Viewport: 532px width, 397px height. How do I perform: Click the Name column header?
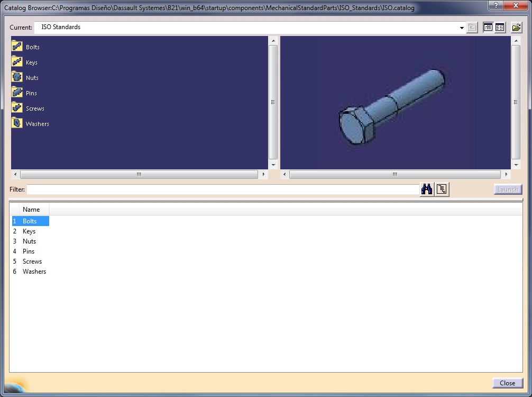(31, 210)
